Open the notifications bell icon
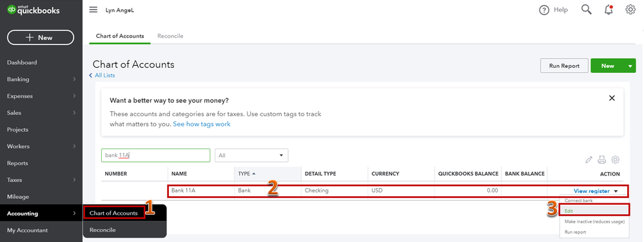Viewport: 644px width, 242px height. pyautogui.click(x=609, y=10)
